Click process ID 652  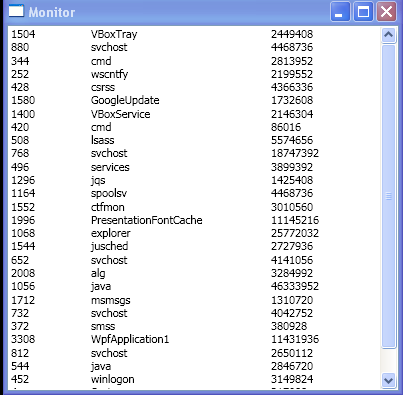tap(20, 260)
